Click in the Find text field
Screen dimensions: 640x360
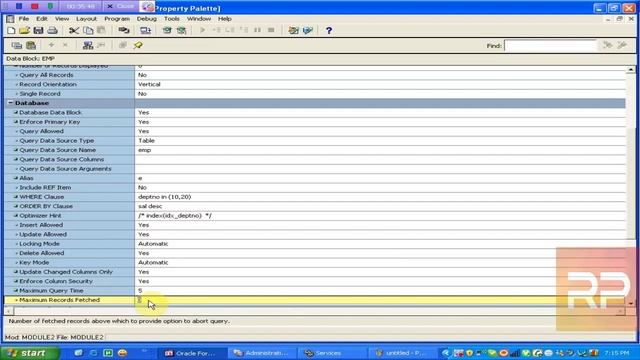click(550, 46)
